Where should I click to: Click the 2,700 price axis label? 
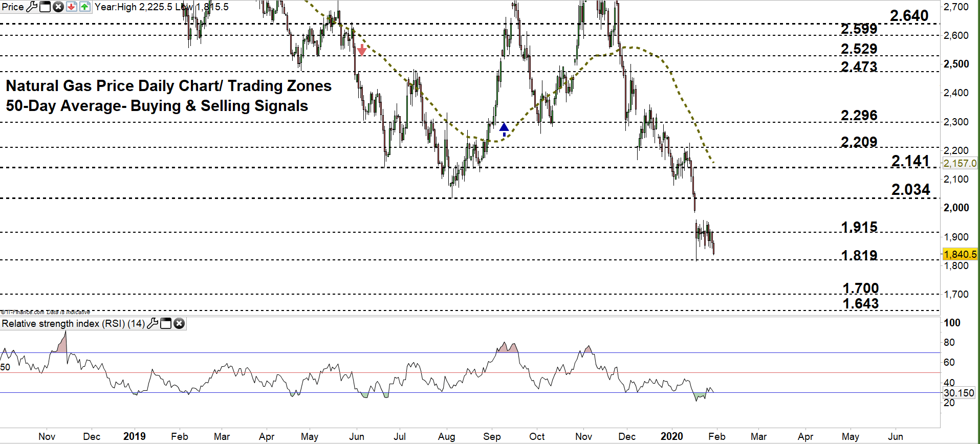coord(956,7)
